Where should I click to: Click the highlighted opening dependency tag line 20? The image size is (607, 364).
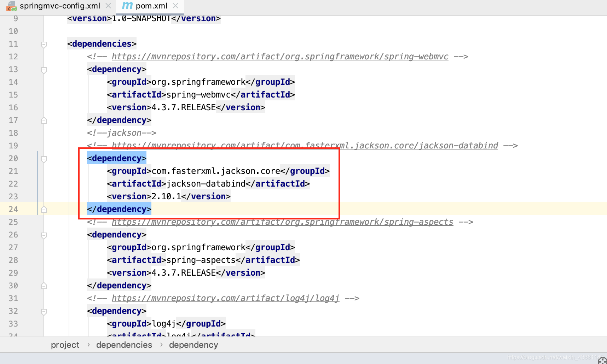[x=117, y=158]
